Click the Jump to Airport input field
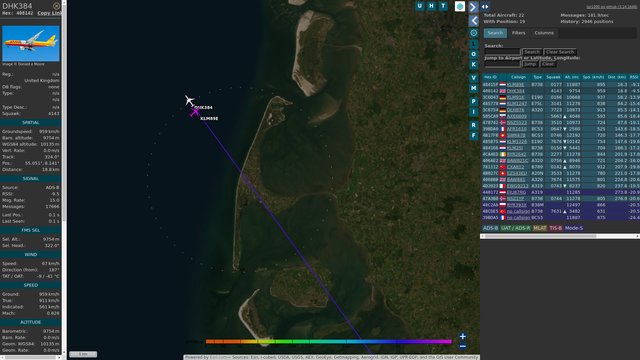This screenshot has width=640, height=360. point(502,64)
